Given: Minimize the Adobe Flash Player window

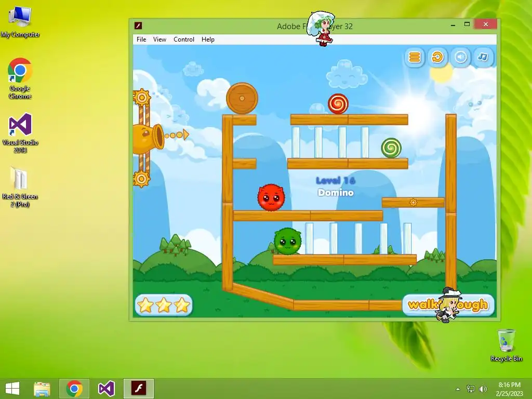Looking at the screenshot, I should click(x=453, y=25).
